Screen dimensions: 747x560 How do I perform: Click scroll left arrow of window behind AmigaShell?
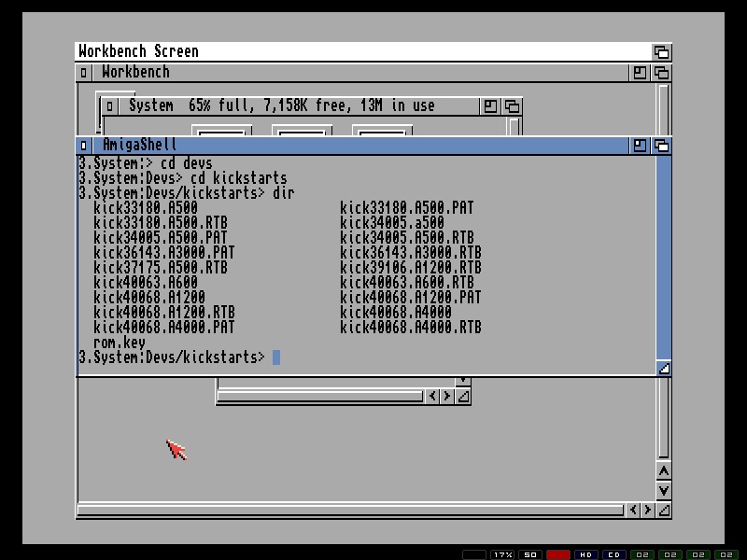tap(432, 396)
